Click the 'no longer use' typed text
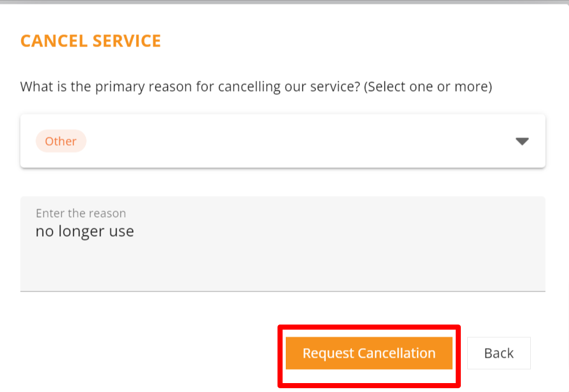Image resolution: width=569 pixels, height=392 pixels. point(85,231)
